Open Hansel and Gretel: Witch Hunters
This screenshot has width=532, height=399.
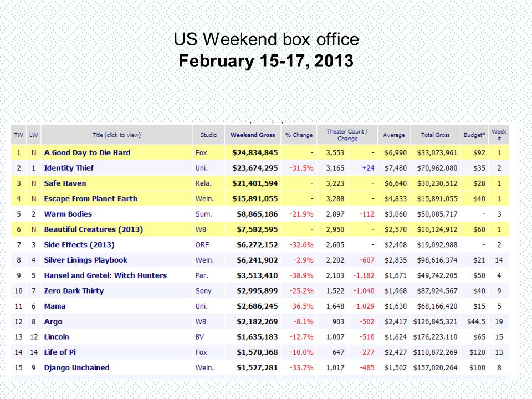pyautogui.click(x=105, y=275)
